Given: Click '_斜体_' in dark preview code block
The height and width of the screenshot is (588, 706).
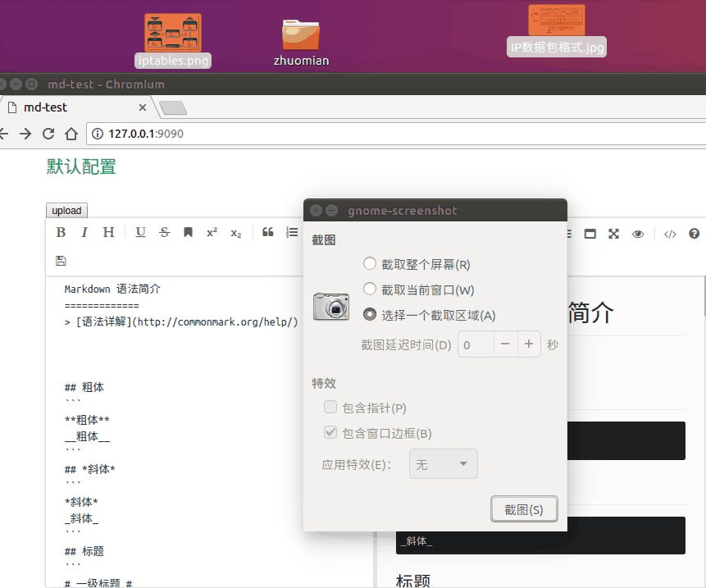Looking at the screenshot, I should tap(417, 540).
